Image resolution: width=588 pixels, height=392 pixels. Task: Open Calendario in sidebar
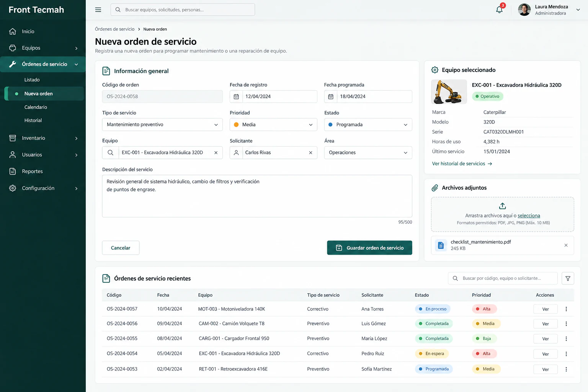pyautogui.click(x=36, y=107)
